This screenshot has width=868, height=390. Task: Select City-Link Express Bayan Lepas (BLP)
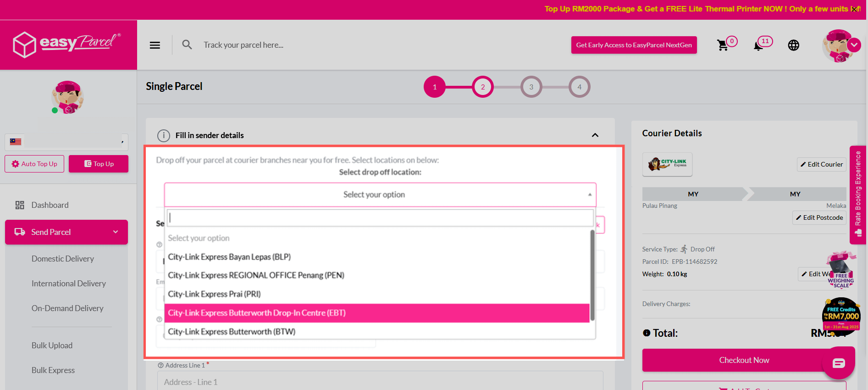pyautogui.click(x=377, y=257)
